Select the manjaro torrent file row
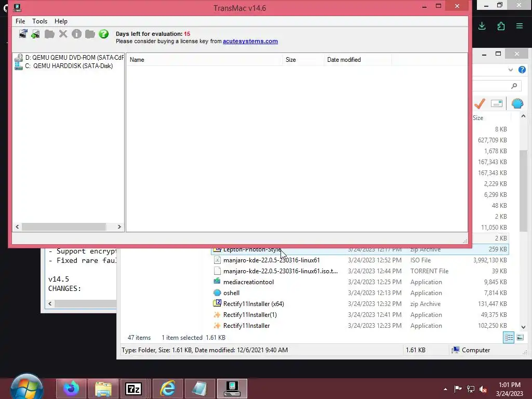 coord(360,271)
